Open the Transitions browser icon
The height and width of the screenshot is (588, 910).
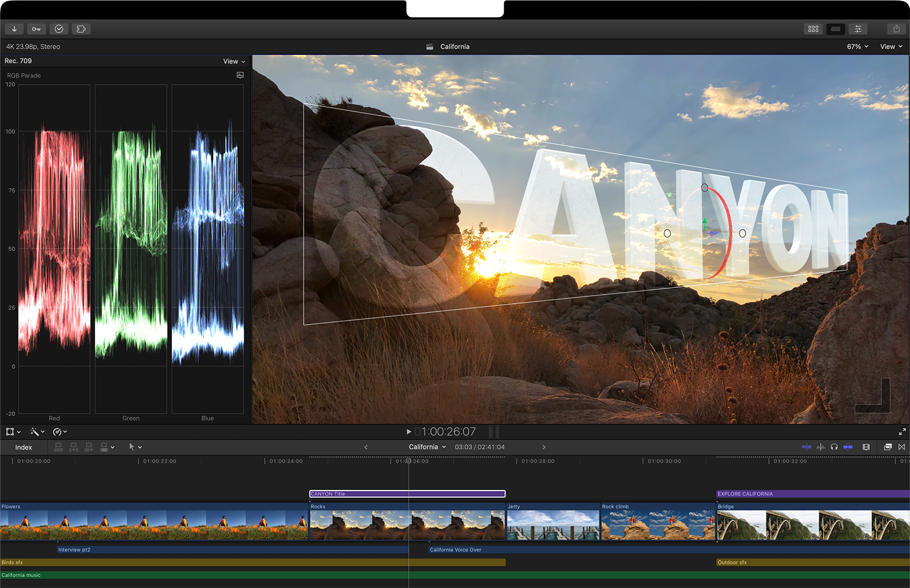point(902,447)
